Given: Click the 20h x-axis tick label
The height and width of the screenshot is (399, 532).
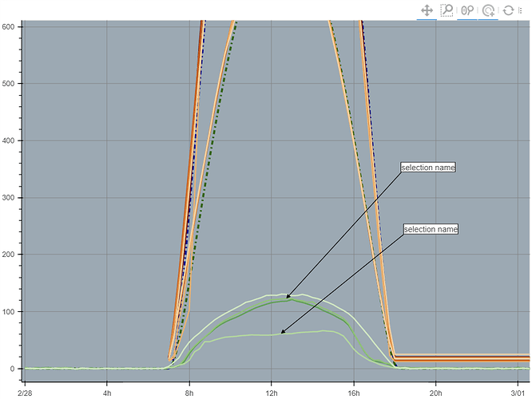Looking at the screenshot, I should (x=435, y=393).
